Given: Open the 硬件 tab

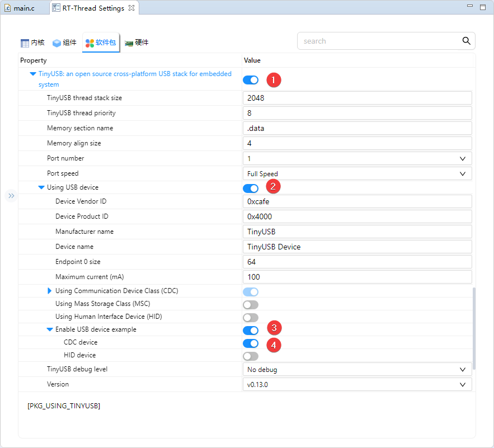Looking at the screenshot, I should pos(137,43).
